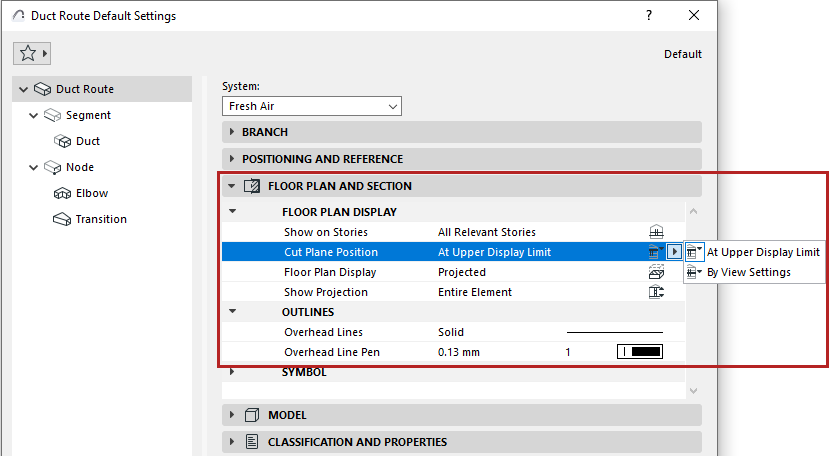Click the Node tree icon
The image size is (829, 456).
(x=52, y=167)
